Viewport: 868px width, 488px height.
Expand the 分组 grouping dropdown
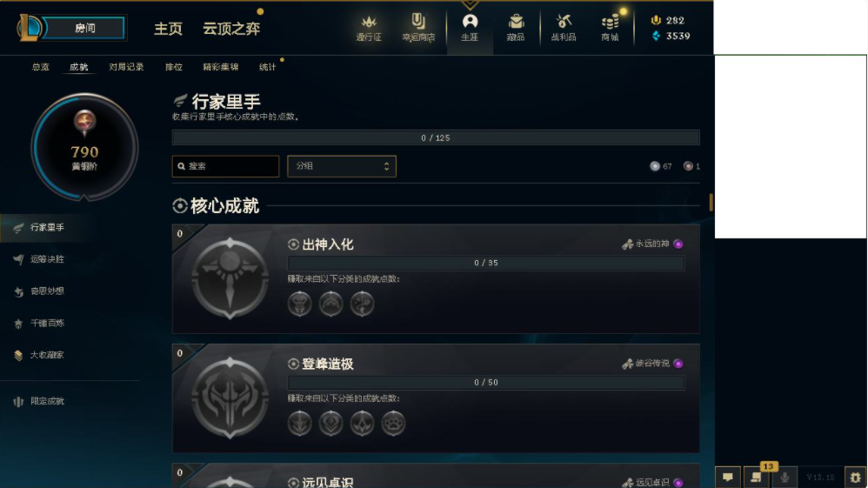click(342, 166)
